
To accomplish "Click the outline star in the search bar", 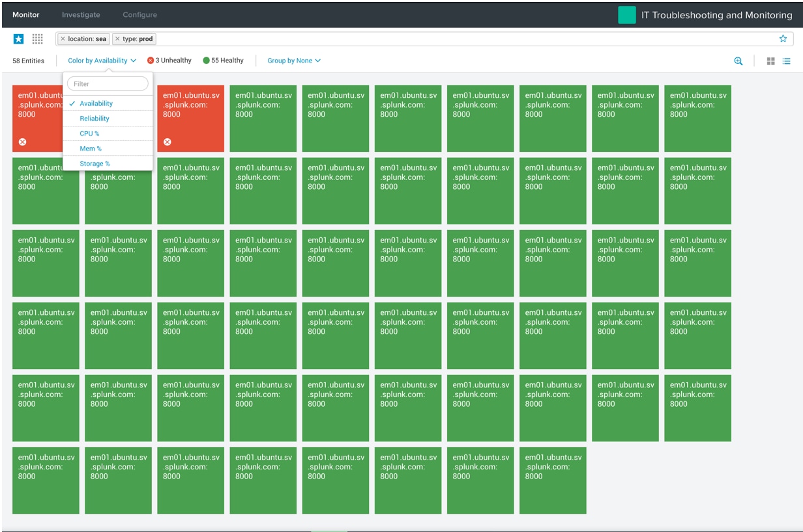I will click(783, 39).
